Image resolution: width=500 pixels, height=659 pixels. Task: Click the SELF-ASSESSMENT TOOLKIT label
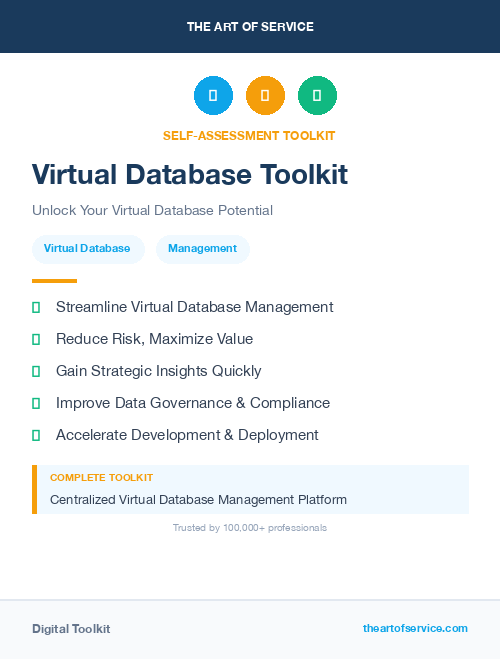coord(249,136)
